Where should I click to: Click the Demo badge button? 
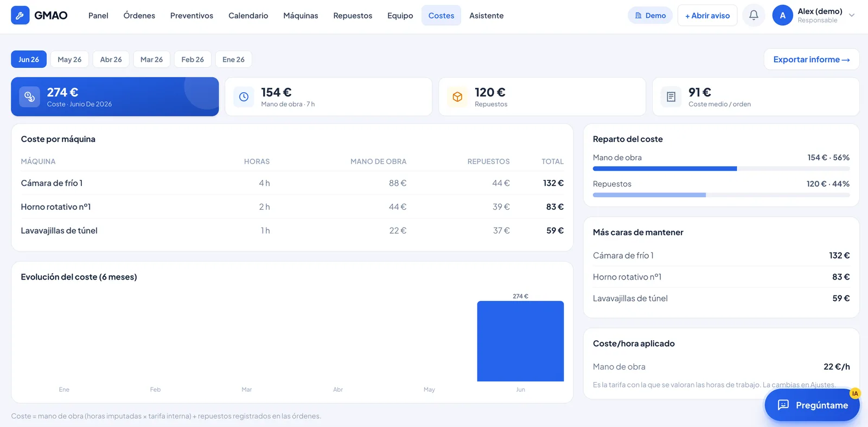click(650, 15)
